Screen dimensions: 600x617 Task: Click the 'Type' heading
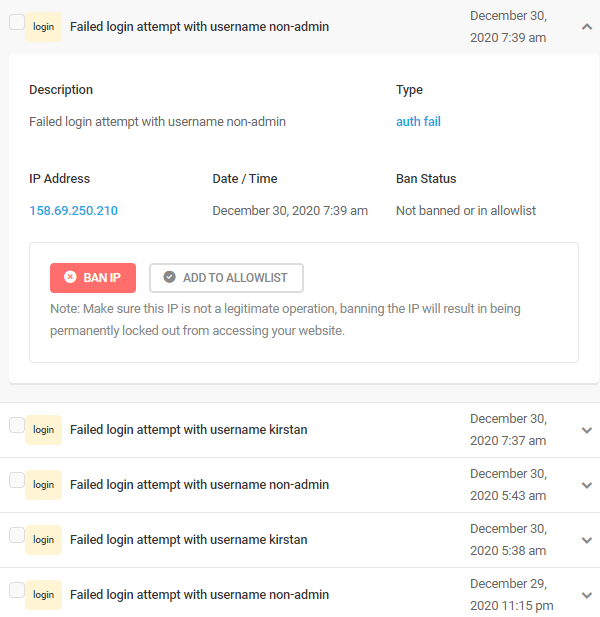[409, 90]
